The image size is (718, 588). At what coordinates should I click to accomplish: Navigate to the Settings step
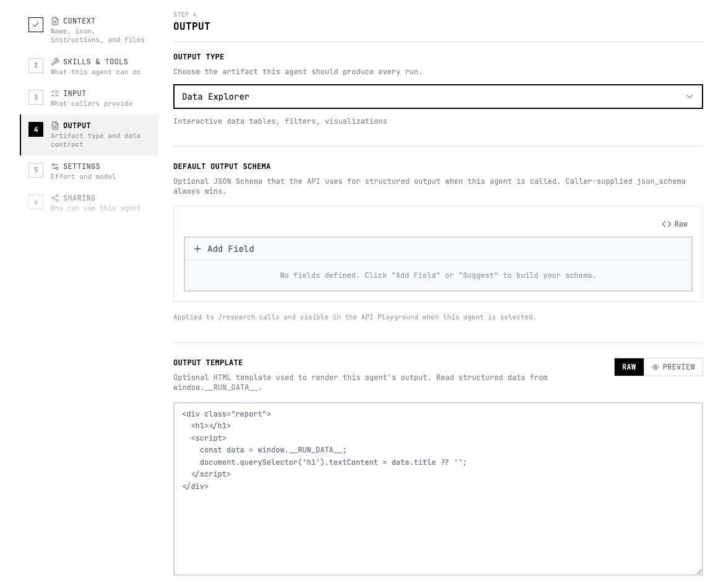(89, 171)
